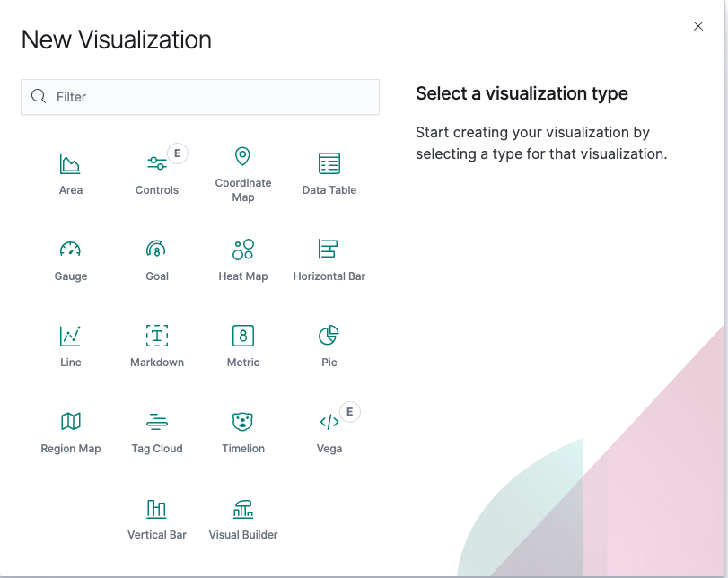The image size is (728, 578).
Task: Create a Data Table visualization
Action: (329, 171)
